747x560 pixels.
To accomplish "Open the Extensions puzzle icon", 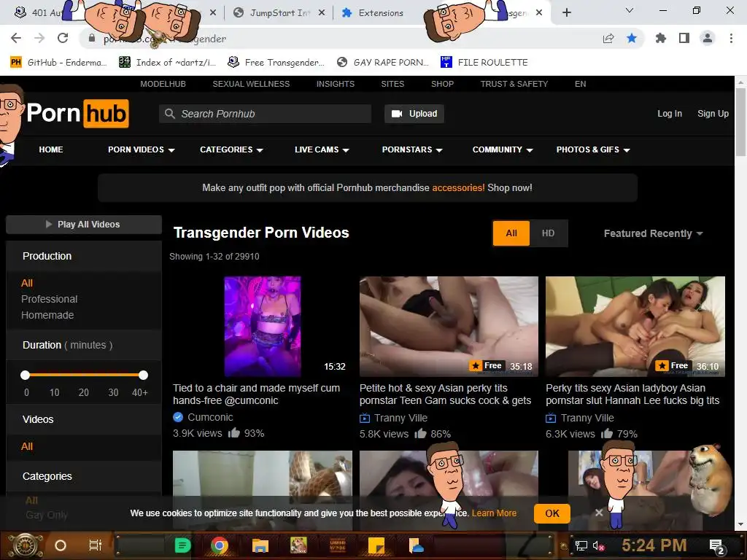I will pyautogui.click(x=660, y=38).
